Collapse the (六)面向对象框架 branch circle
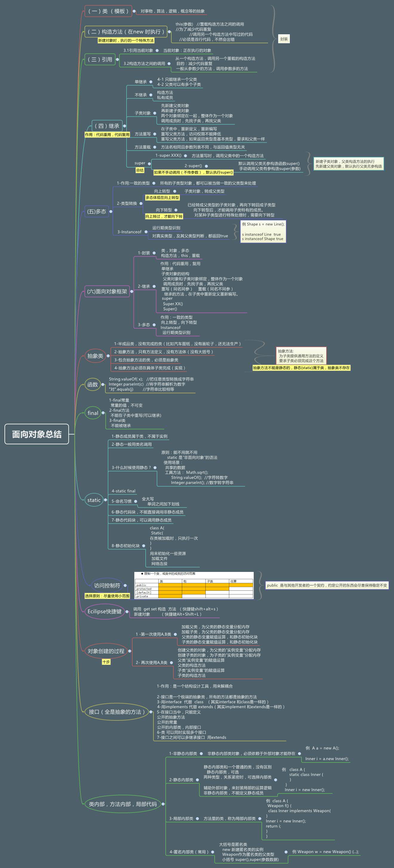This screenshot has width=394, height=868. pos(132,291)
